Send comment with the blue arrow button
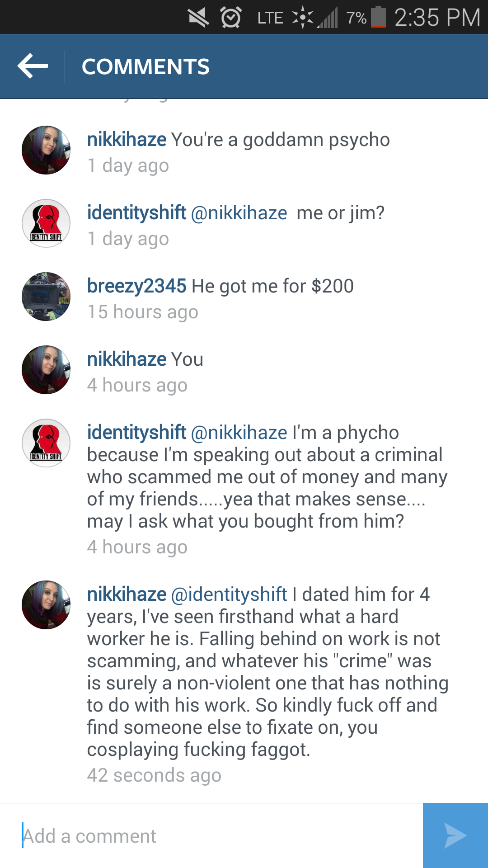The height and width of the screenshot is (868, 488). 455,835
